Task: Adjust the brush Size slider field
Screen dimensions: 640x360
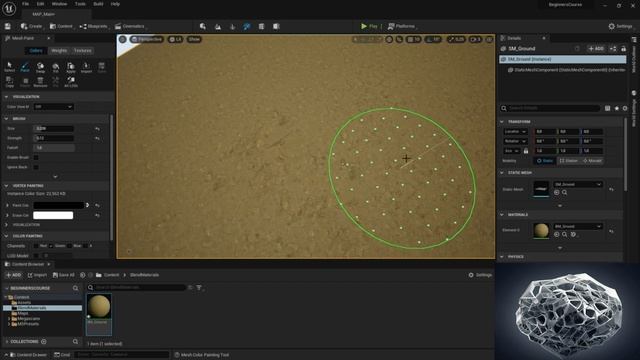Action: (53, 129)
